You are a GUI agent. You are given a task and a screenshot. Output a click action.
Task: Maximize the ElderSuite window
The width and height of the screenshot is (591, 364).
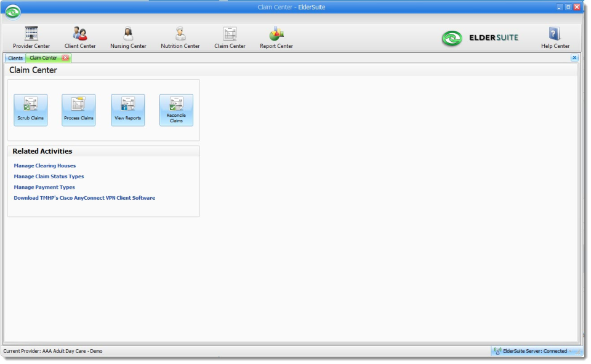click(568, 7)
